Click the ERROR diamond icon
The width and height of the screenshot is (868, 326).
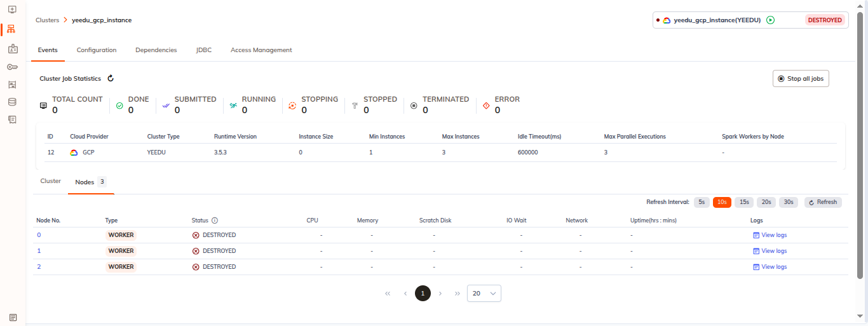pyautogui.click(x=486, y=105)
